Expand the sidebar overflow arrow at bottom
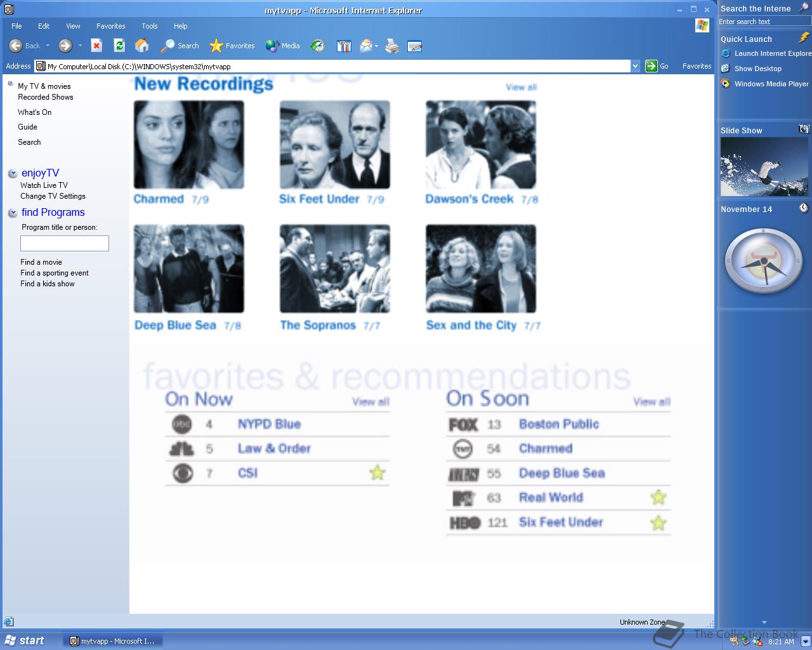The image size is (812, 650). [x=764, y=622]
